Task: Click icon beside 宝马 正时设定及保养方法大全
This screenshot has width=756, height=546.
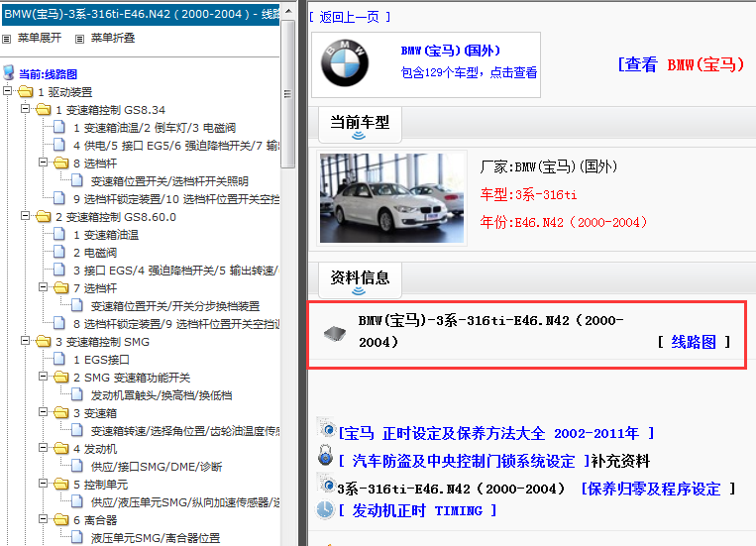Action: pos(326,428)
